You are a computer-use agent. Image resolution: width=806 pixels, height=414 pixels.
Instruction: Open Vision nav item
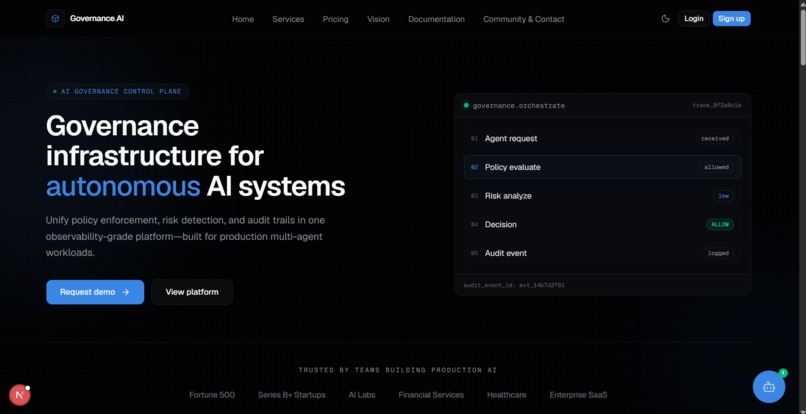click(378, 19)
